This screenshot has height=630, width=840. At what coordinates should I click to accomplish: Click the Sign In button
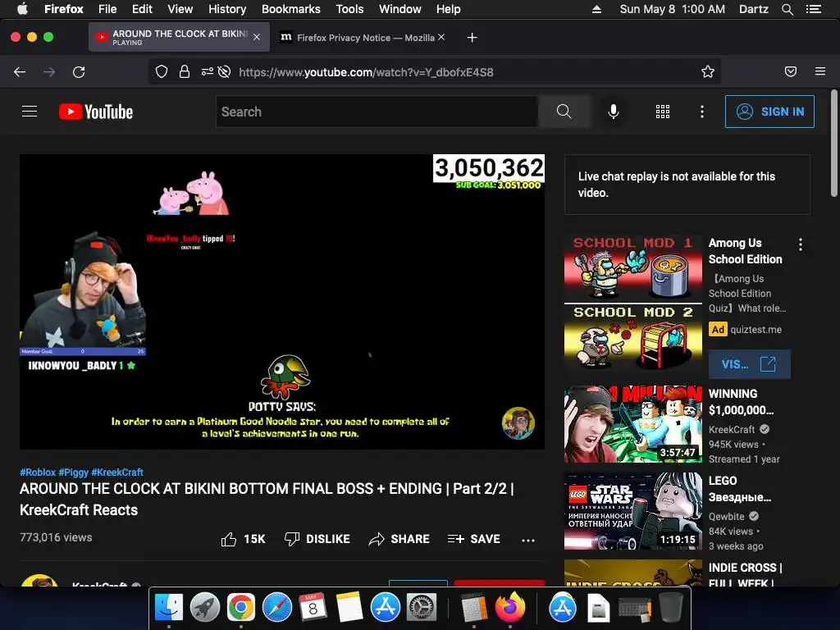[769, 112]
